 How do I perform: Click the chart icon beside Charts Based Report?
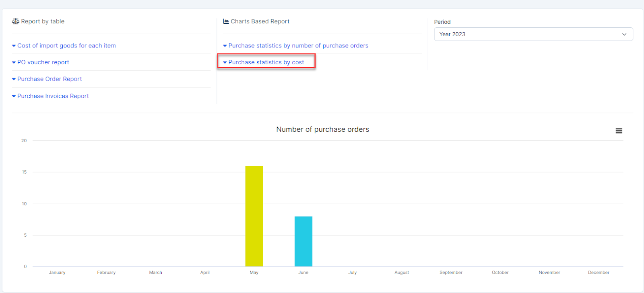tap(226, 21)
